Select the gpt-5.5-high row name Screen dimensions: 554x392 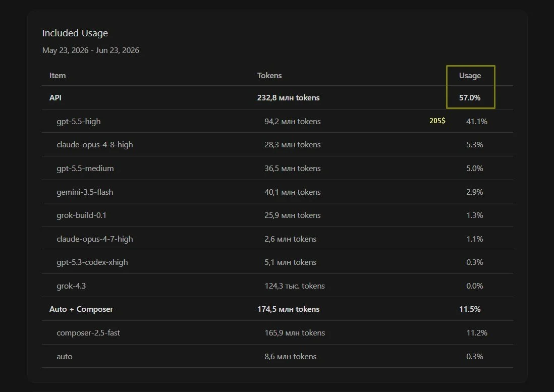79,122
